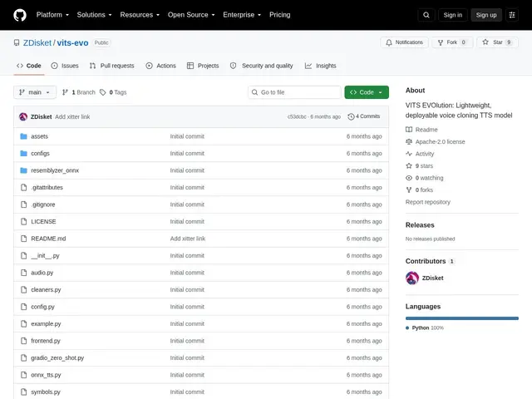Click the branch icon beside 1 Branch
This screenshot has height=399, width=532.
pyautogui.click(x=65, y=92)
